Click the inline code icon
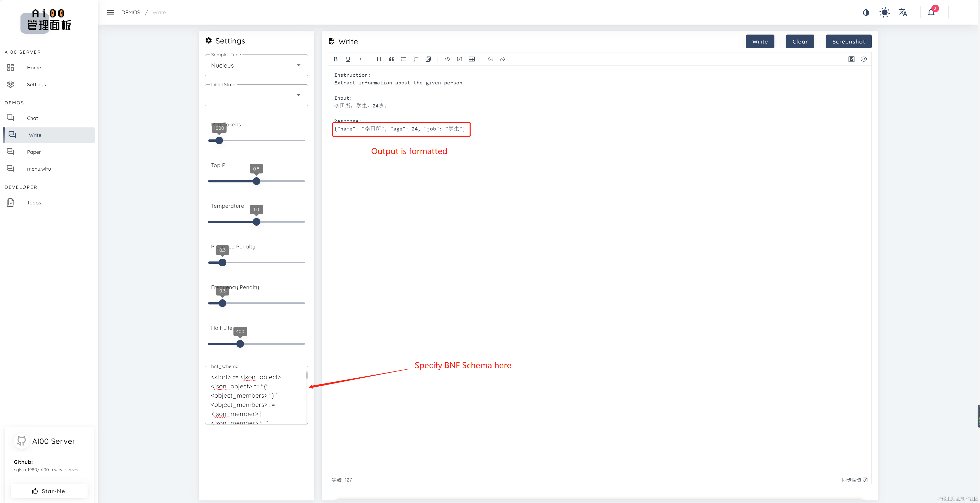This screenshot has width=980, height=503. 447,59
